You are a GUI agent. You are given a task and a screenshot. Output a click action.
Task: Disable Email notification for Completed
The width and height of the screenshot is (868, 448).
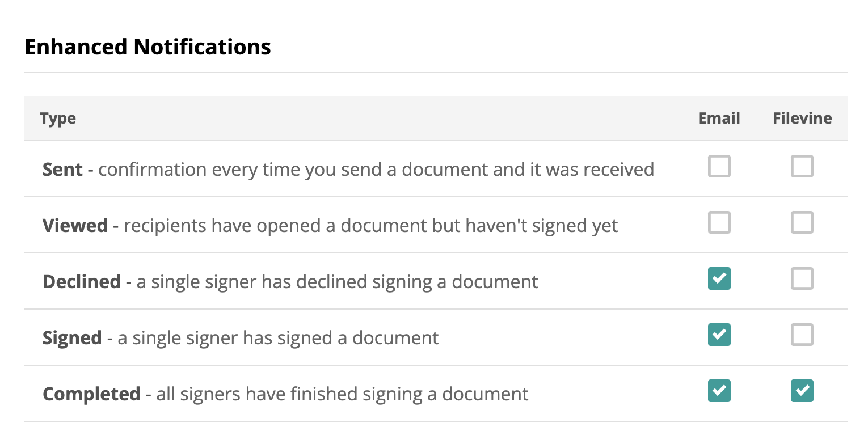point(719,391)
